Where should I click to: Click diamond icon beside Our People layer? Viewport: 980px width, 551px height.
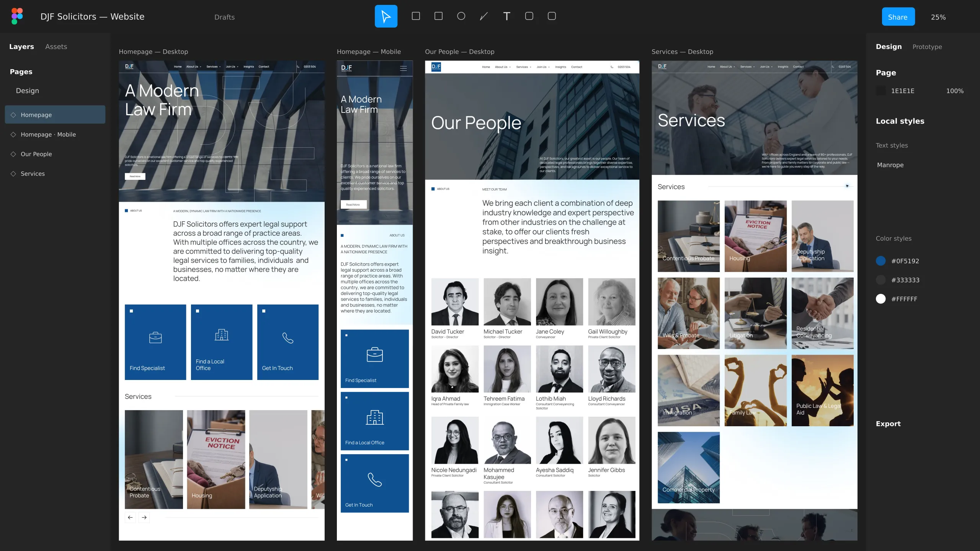click(x=13, y=154)
